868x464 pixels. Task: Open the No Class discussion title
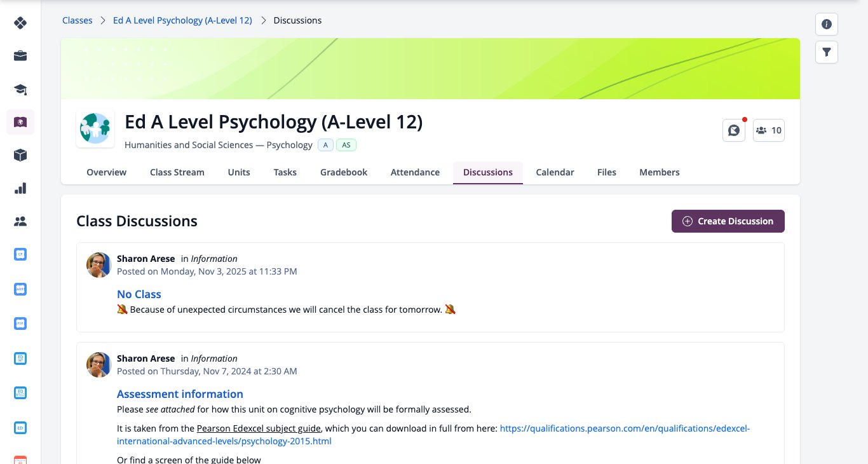139,294
